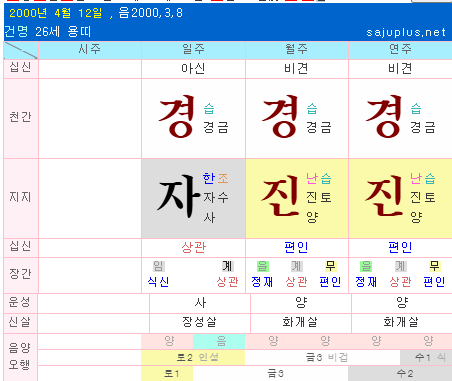Click '화개살' under the 월주 column
This screenshot has width=452, height=381.
click(x=300, y=322)
